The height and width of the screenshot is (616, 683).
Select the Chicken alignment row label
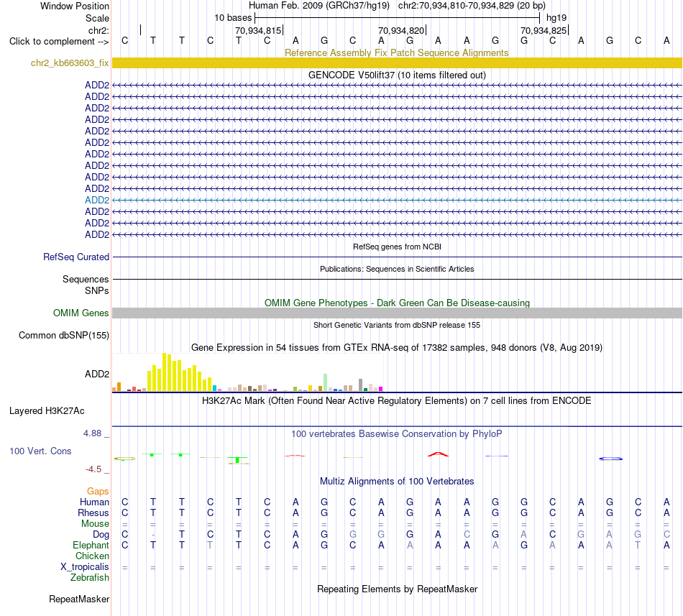point(92,556)
